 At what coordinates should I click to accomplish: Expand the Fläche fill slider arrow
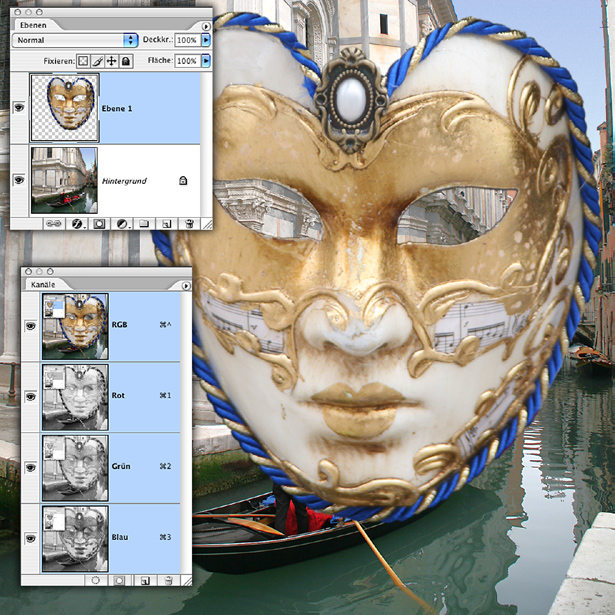tap(206, 61)
